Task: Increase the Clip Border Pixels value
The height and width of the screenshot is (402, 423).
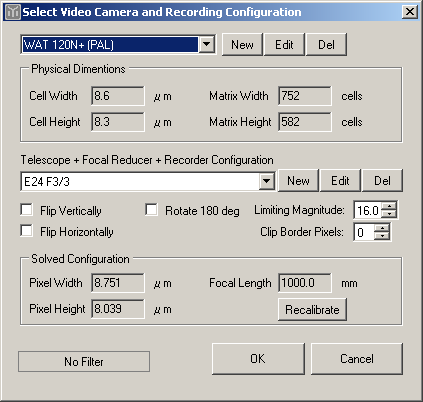Action: pyautogui.click(x=382, y=228)
